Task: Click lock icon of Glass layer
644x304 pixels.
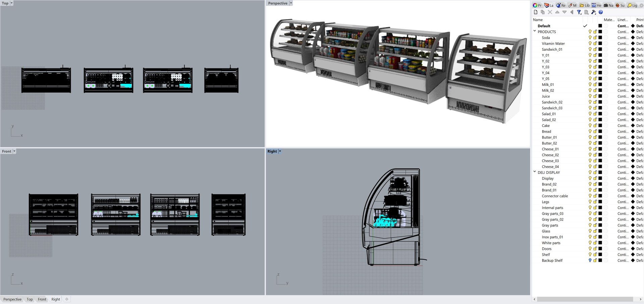Action: pyautogui.click(x=595, y=231)
